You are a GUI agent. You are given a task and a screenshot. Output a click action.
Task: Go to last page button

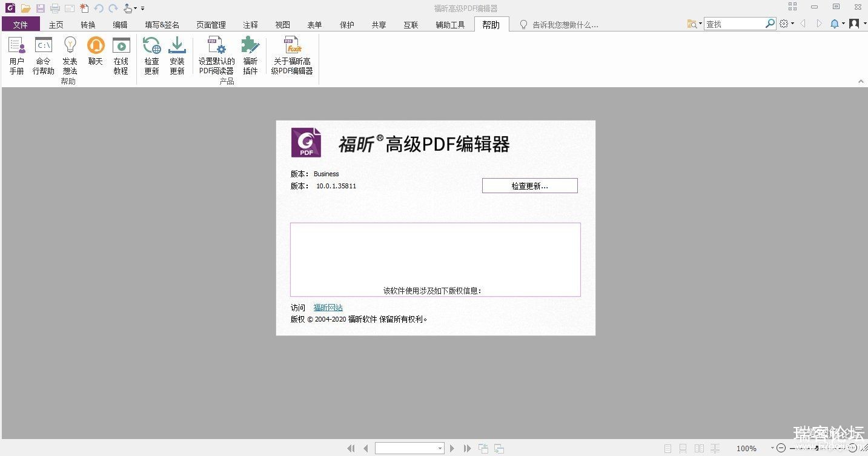(x=467, y=448)
